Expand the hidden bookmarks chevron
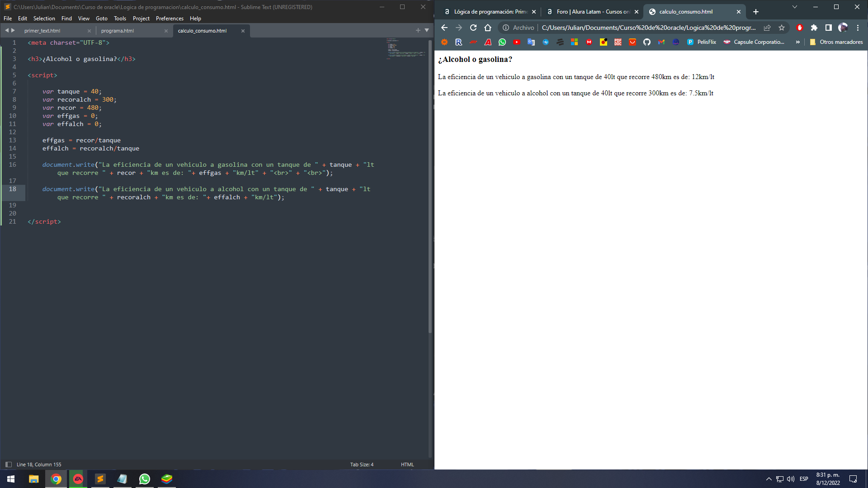 tap(798, 42)
